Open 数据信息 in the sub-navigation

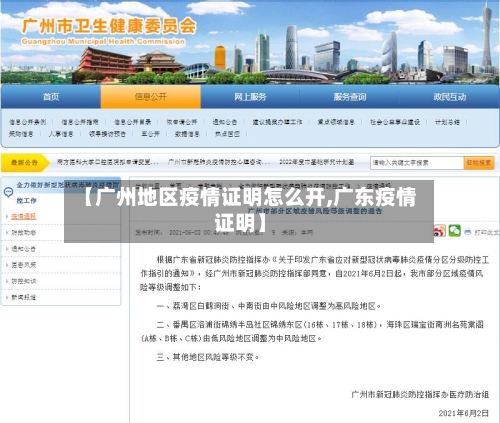(x=187, y=134)
